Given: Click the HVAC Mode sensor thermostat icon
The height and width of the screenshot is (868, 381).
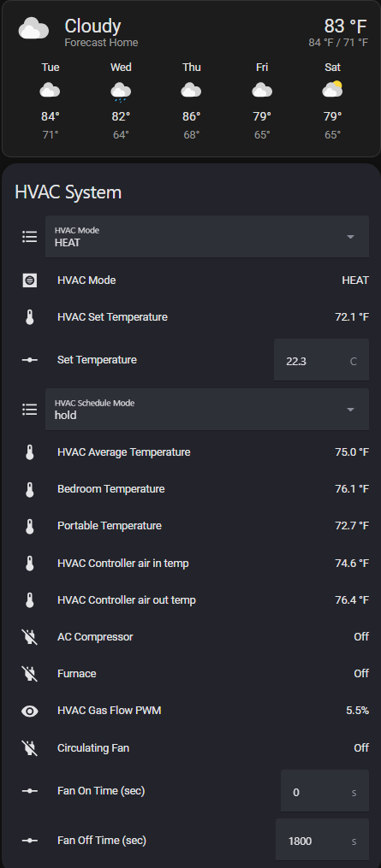Looking at the screenshot, I should click(x=29, y=280).
